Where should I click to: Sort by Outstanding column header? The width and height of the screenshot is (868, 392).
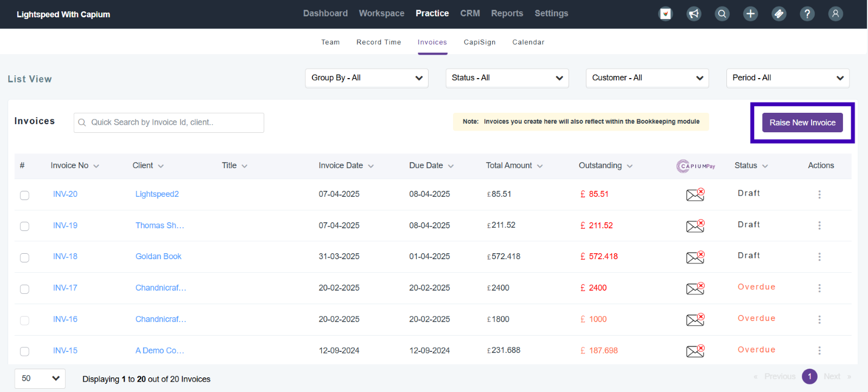605,165
